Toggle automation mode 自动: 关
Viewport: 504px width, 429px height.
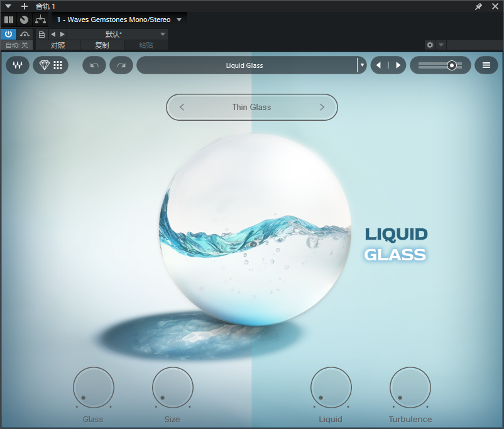click(17, 45)
